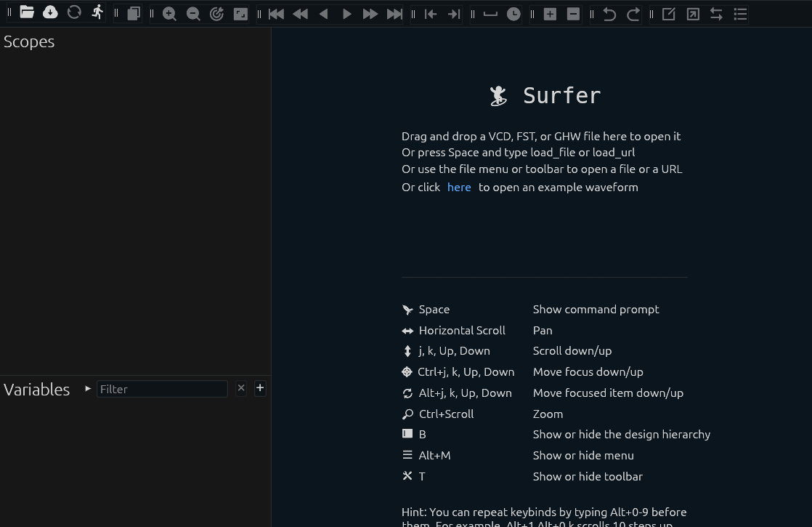Go one page right with the double-right arrows
812x527 pixels.
(x=370, y=14)
